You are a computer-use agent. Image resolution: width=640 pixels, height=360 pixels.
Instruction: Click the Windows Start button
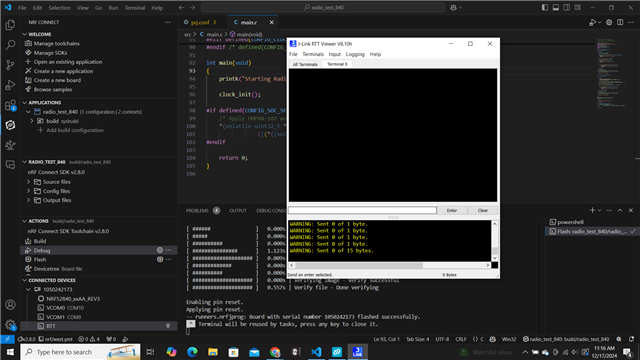pyautogui.click(x=10, y=351)
